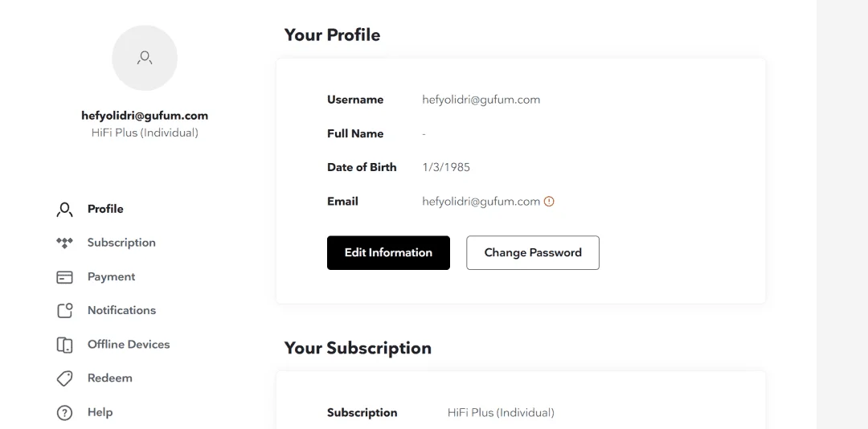Open the Notifications settings page
Image resolution: width=868 pixels, height=429 pixels.
(122, 311)
